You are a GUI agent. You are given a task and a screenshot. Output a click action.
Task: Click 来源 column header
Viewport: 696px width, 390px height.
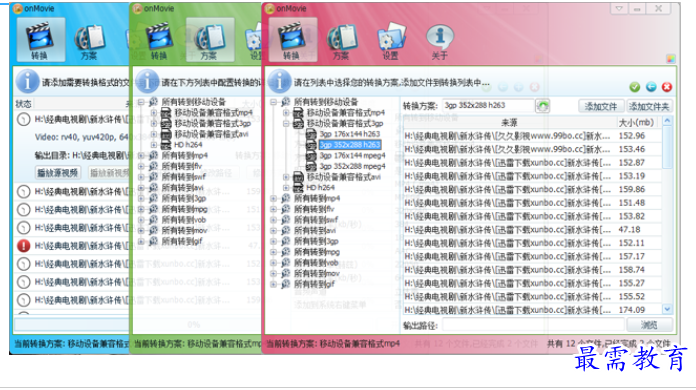pos(510,122)
